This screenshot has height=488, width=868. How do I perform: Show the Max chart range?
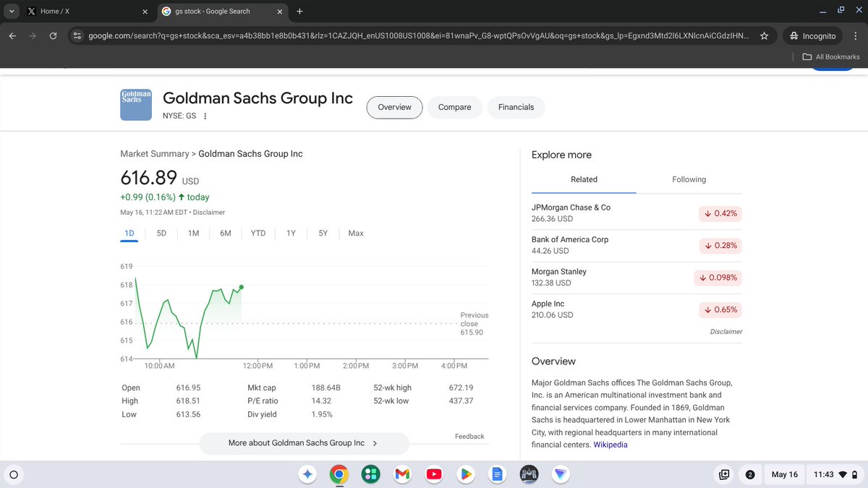pyautogui.click(x=356, y=233)
